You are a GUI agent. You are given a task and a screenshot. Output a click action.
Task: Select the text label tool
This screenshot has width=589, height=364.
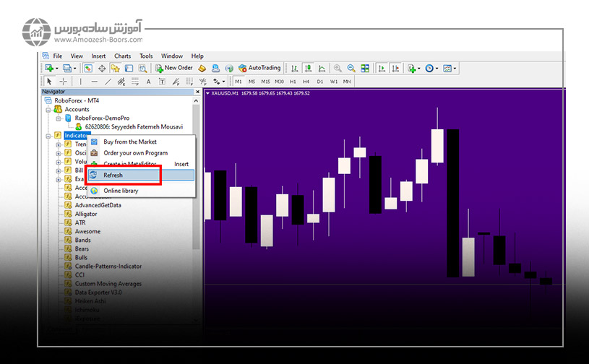(149, 82)
